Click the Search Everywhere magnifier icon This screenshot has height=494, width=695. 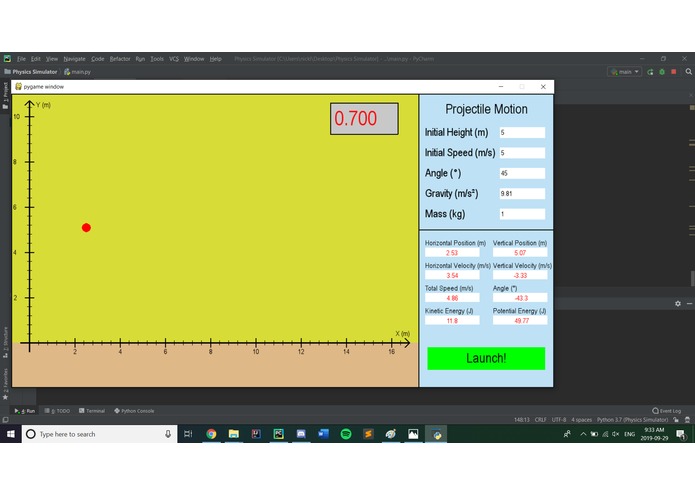click(688, 71)
